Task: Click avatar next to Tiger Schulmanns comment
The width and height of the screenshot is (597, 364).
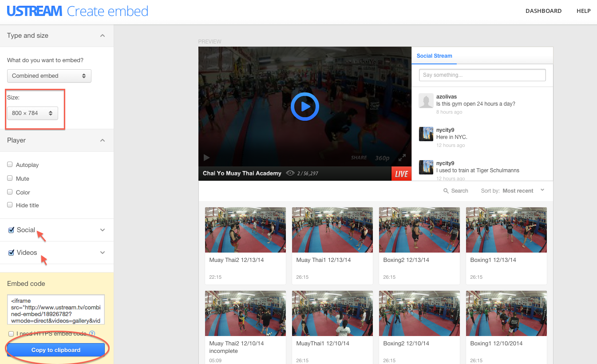Action: point(426,167)
